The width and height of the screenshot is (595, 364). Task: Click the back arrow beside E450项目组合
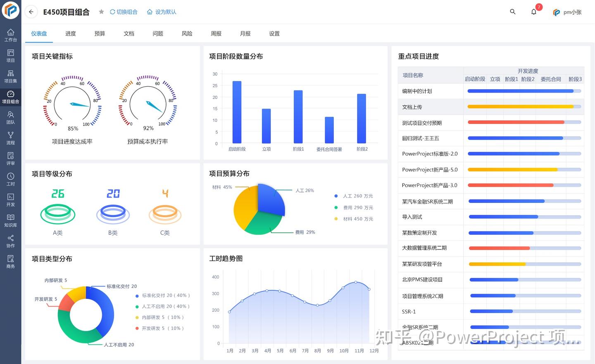pos(31,12)
